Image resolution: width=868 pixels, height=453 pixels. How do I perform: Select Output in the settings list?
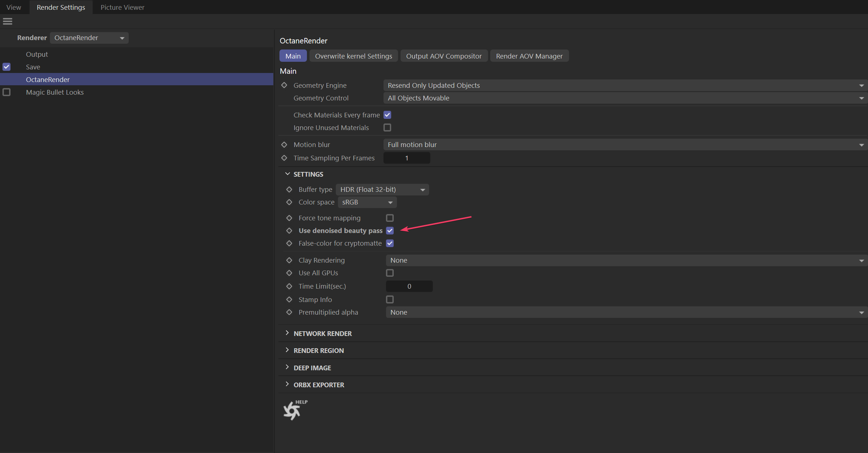point(37,54)
